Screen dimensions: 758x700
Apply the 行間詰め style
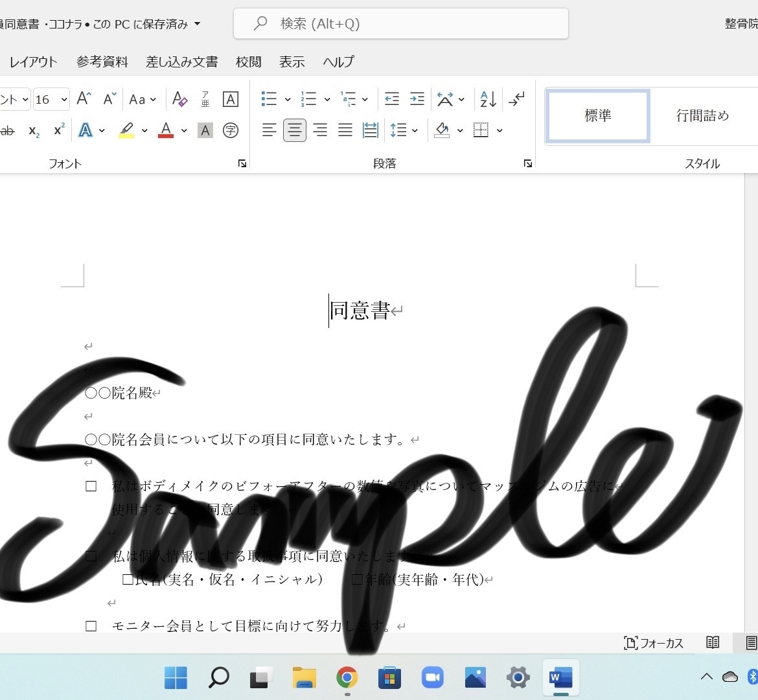[x=702, y=116]
